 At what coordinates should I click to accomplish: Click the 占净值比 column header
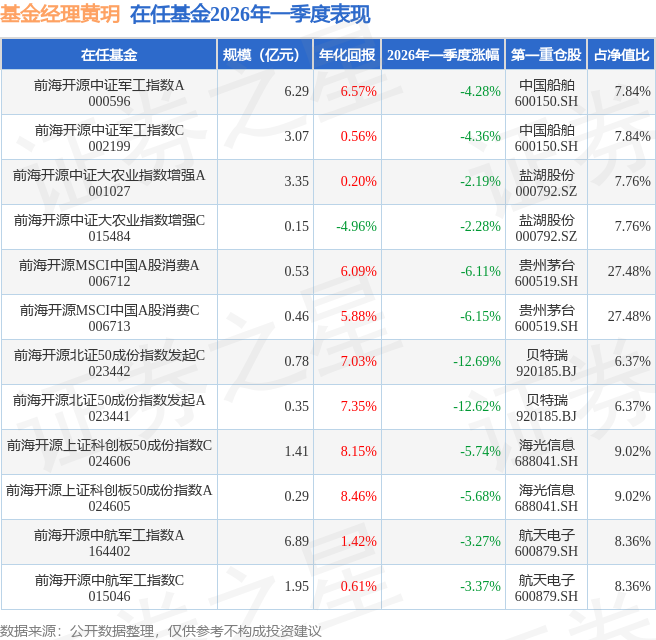coord(621,55)
